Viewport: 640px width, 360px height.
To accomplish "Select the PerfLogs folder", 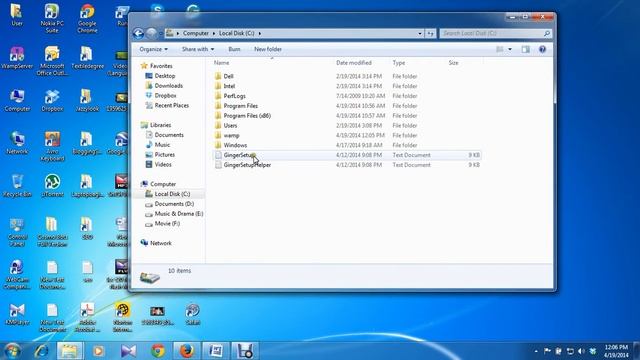I will tap(235, 96).
